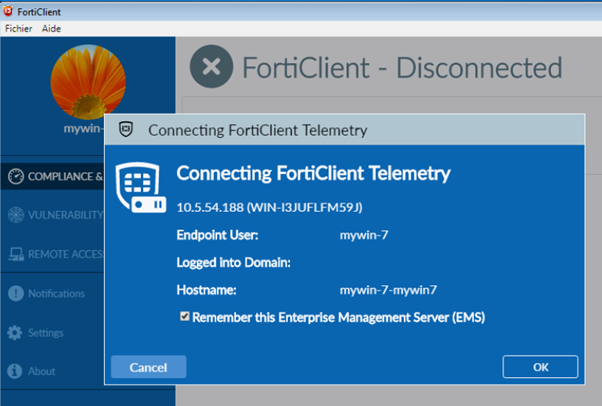602x406 pixels.
Task: Click the large Telemetry shield server icon
Action: pos(139,187)
